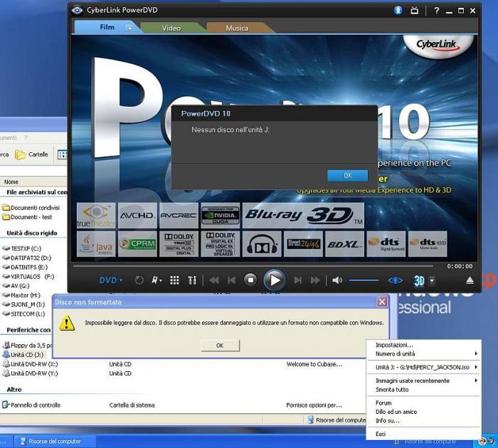Image resolution: width=498 pixels, height=448 pixels.
Task: Select Unità DVD-RW (X:) drive
Action: 30,364
